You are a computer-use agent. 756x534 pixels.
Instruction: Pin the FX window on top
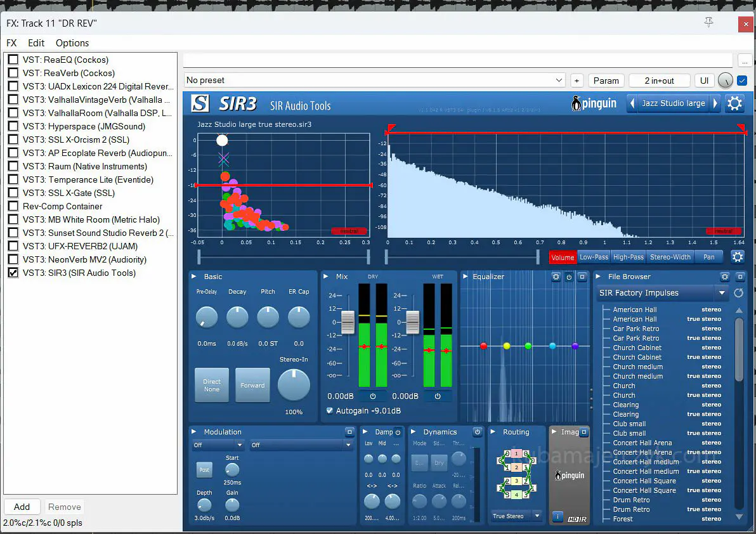click(709, 23)
